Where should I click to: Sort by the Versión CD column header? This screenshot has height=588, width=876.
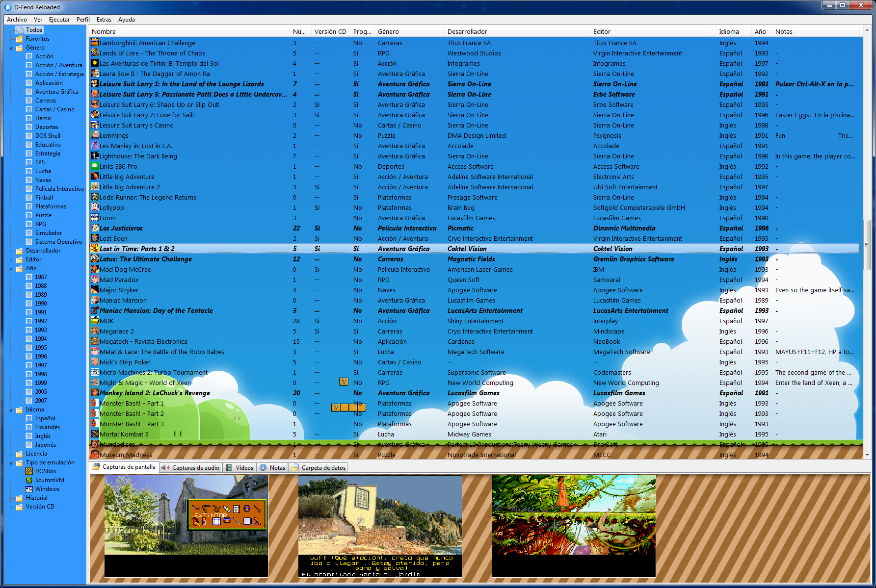331,31
